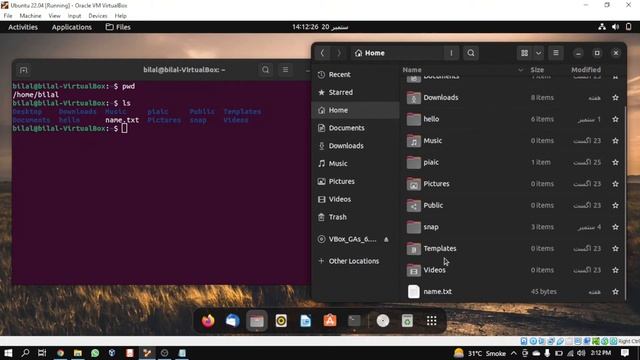Select the Pictures folder in file list
640x360 pixels.
coord(512,184)
